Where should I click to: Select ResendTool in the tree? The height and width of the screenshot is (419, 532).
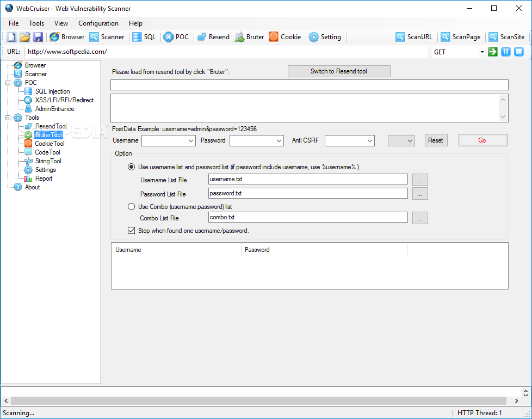point(51,126)
